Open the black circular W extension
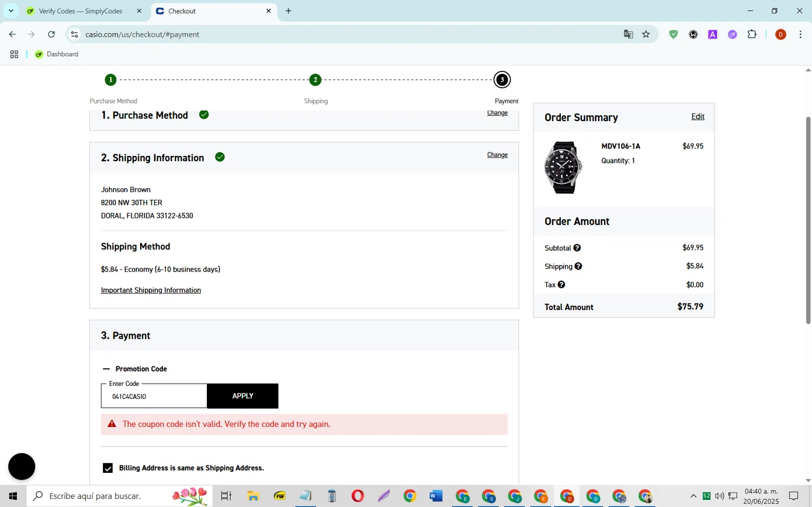This screenshot has height=507, width=812. [x=693, y=34]
